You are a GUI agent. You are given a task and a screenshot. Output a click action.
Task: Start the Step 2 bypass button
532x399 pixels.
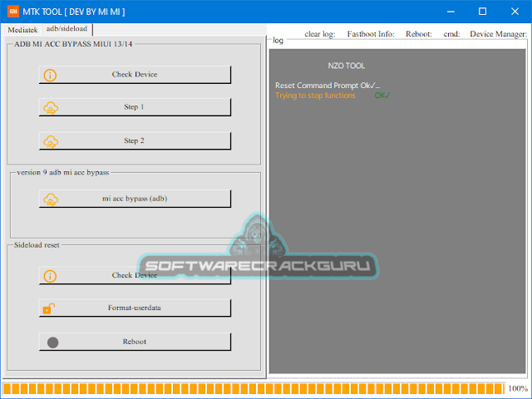pos(135,140)
